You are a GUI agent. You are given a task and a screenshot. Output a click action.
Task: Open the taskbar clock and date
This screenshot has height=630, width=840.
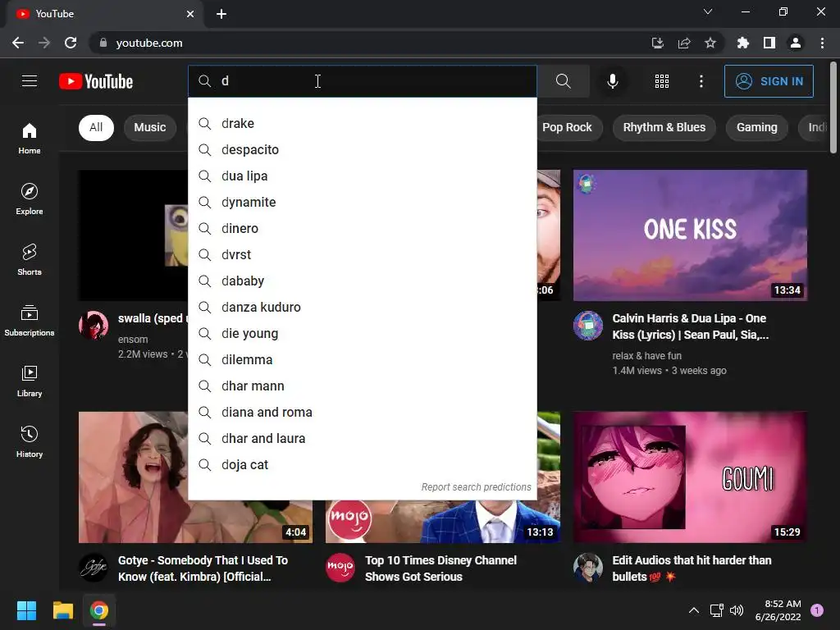(778, 610)
